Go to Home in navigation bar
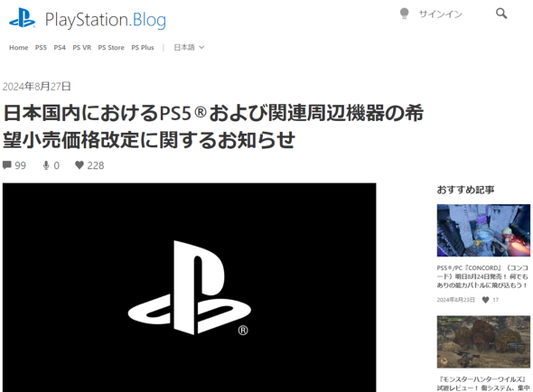The height and width of the screenshot is (392, 533). 19,48
